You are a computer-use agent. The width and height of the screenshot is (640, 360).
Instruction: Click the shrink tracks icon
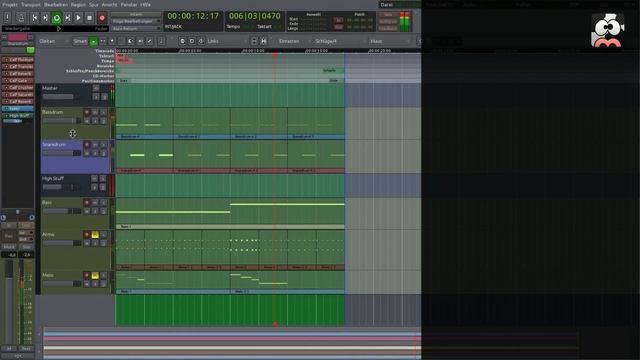(x=264, y=41)
